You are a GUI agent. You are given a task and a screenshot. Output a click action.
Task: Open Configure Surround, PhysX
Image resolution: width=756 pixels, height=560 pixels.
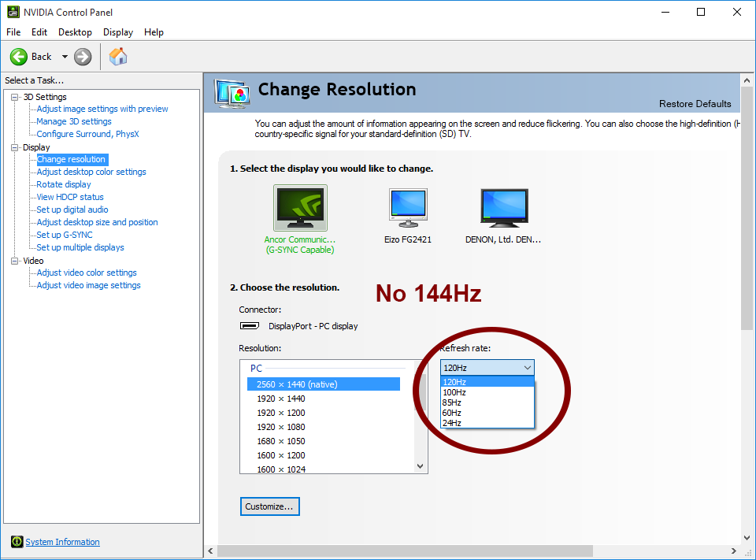click(87, 134)
